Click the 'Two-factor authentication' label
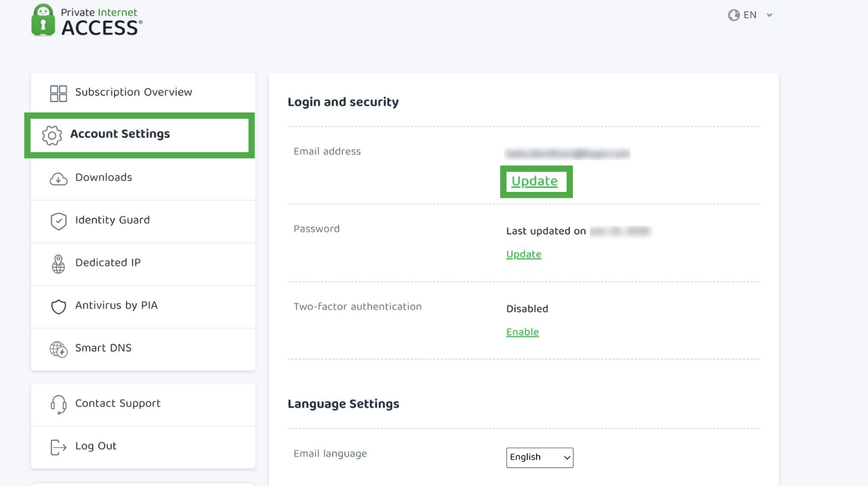Viewport: 868px width, 486px height. click(x=358, y=307)
